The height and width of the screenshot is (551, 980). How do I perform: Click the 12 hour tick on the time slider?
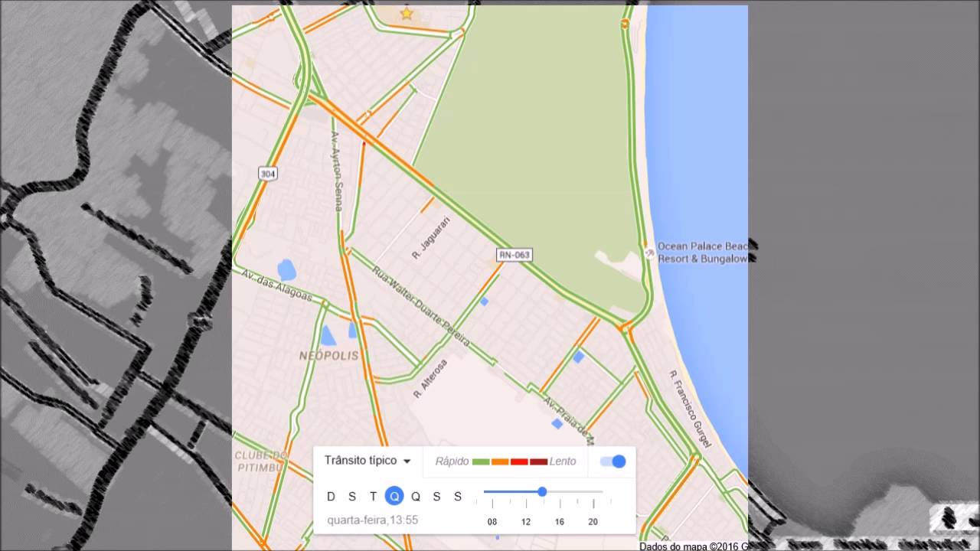(x=526, y=504)
